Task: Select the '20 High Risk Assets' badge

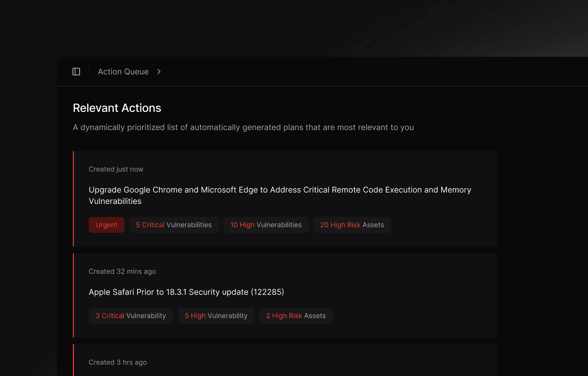Action: [352, 225]
